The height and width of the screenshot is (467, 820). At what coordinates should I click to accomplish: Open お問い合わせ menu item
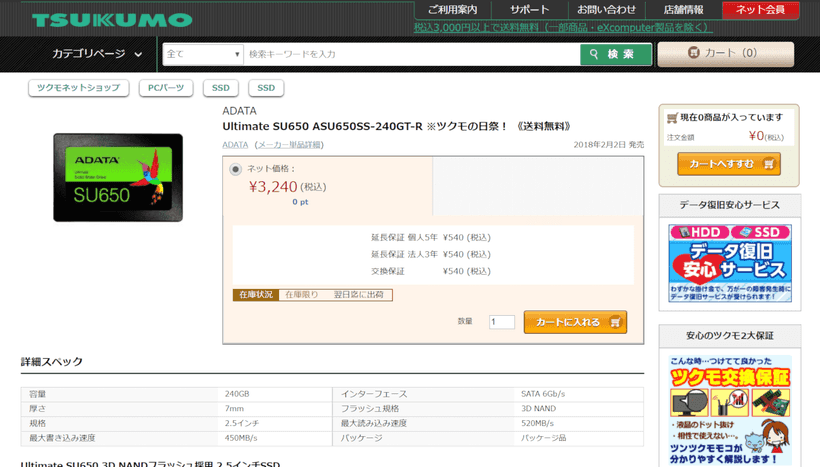[607, 9]
